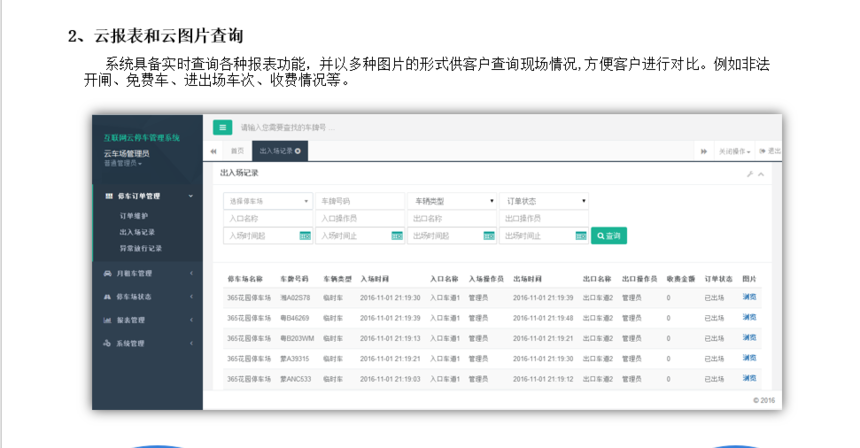
Task: Click exit time 2016-11-01 21:19:12 cell
Action: pos(543,379)
